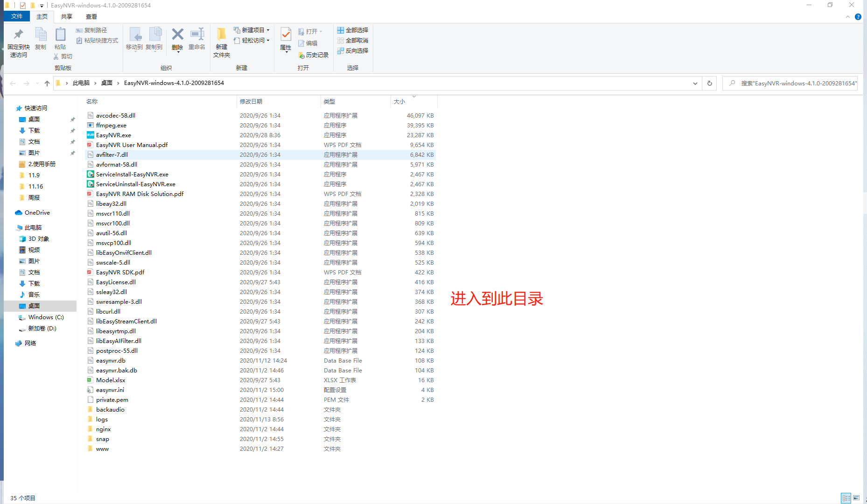Select OneDrive in the sidebar
Viewport: 867px width, 504px height.
pos(37,213)
